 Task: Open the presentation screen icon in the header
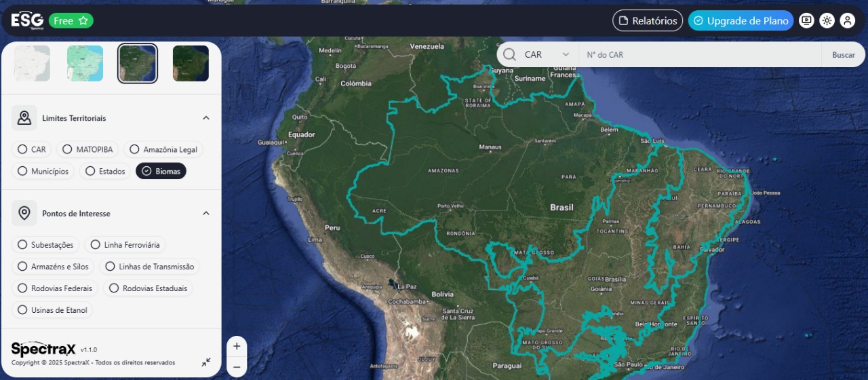tap(806, 20)
